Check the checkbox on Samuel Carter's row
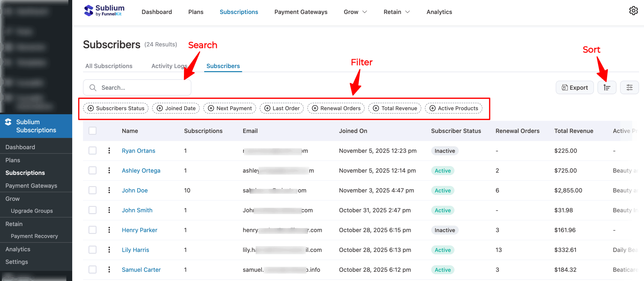This screenshot has width=644, height=281. [92, 269]
